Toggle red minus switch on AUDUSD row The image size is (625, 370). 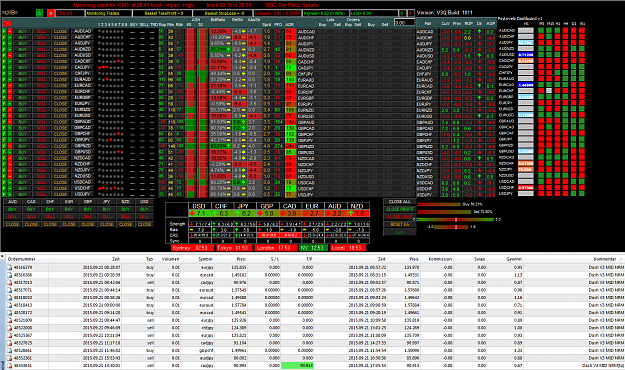(10, 55)
